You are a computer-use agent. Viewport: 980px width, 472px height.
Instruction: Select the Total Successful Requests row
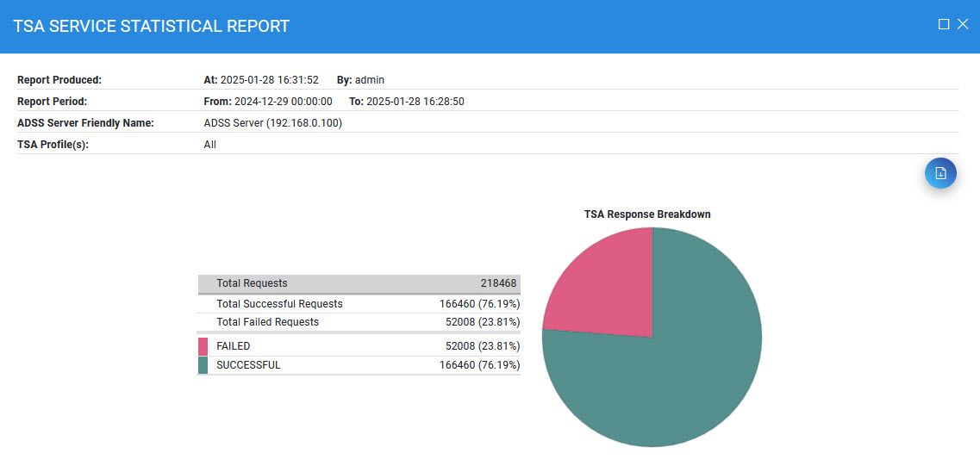[x=359, y=304]
